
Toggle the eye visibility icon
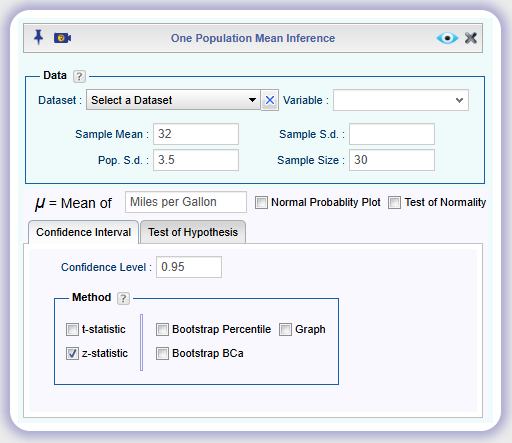pyautogui.click(x=447, y=38)
